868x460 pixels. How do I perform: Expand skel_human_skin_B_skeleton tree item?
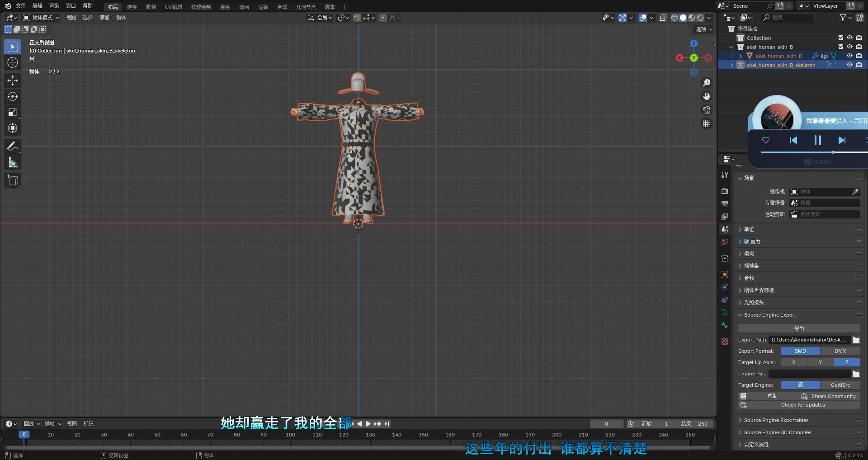pyautogui.click(x=731, y=65)
